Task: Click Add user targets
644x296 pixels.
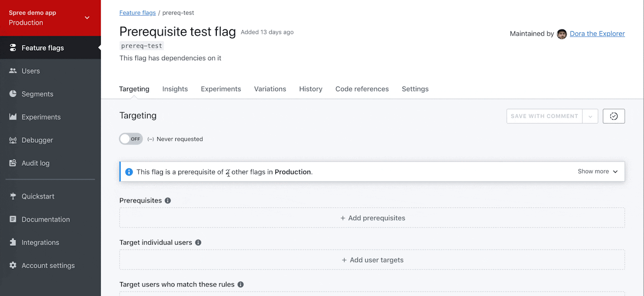Action: [373, 260]
